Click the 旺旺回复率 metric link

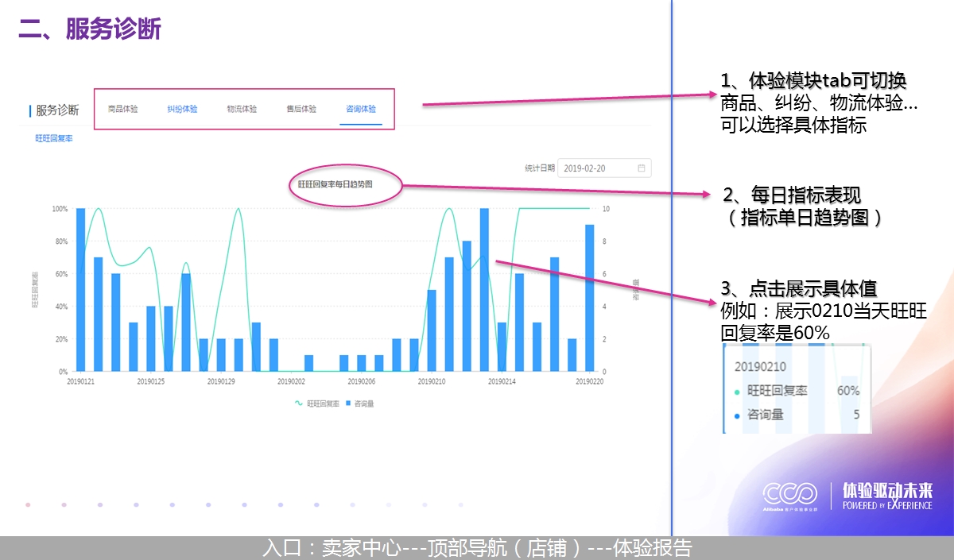click(54, 138)
